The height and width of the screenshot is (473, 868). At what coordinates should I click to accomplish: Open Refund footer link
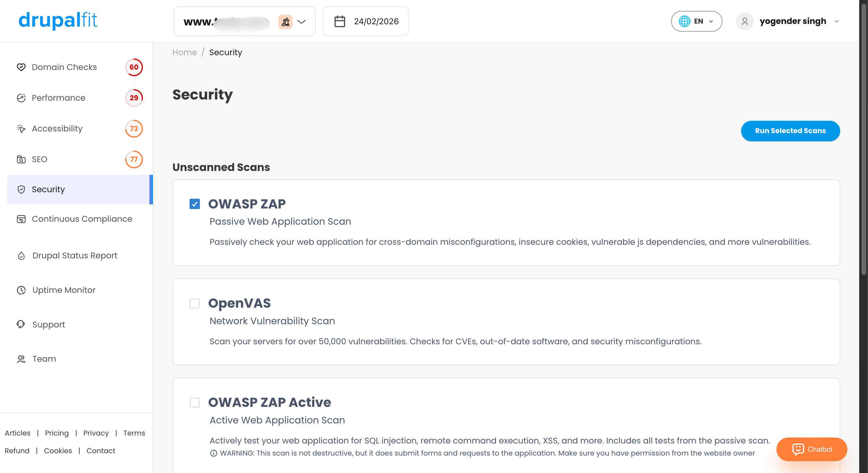point(17,451)
